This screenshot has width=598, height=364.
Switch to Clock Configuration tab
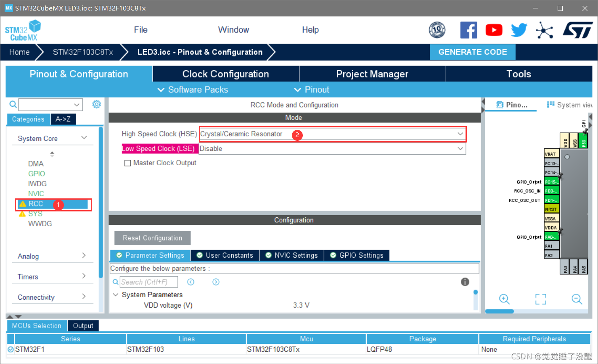pos(226,74)
